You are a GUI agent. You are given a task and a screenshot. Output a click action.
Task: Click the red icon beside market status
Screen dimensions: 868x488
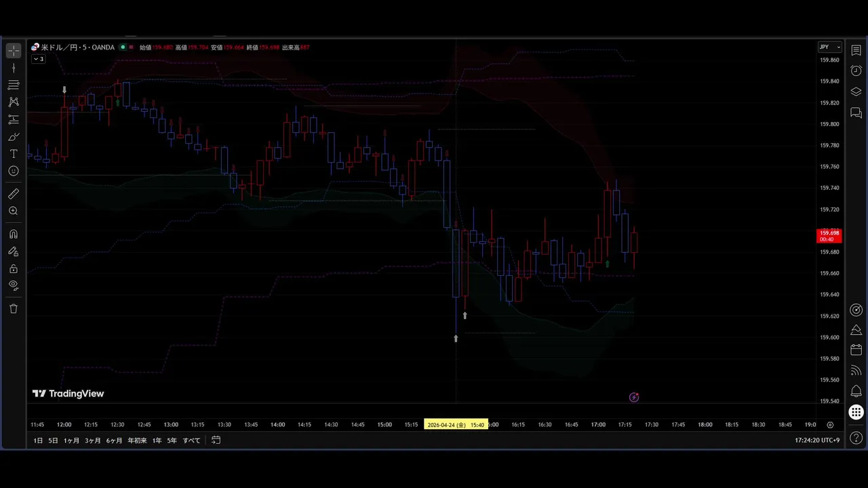[132, 47]
